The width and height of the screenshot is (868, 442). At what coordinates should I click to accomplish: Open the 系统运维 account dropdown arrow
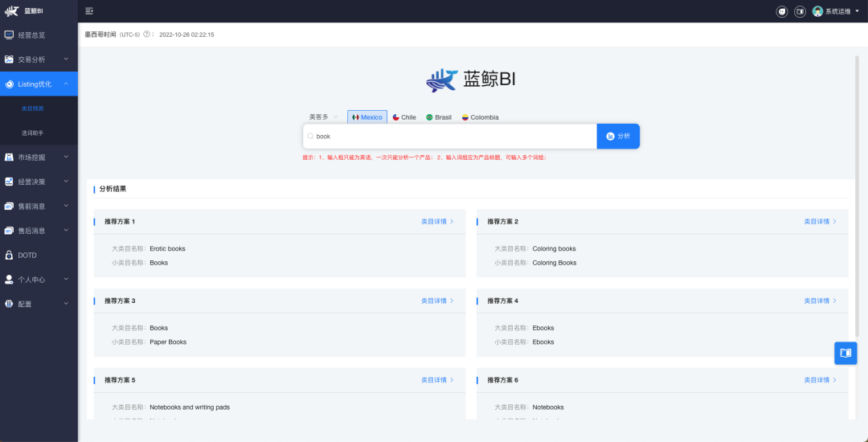(857, 11)
